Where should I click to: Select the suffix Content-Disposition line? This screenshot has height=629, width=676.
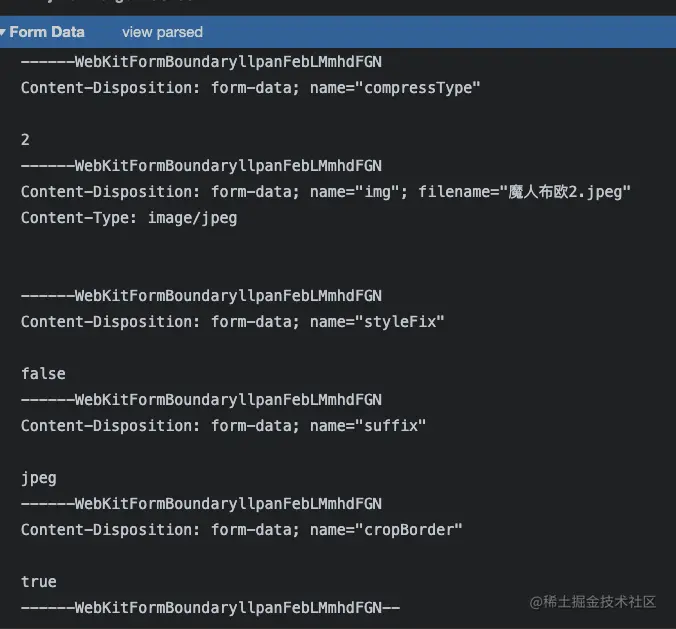223,426
